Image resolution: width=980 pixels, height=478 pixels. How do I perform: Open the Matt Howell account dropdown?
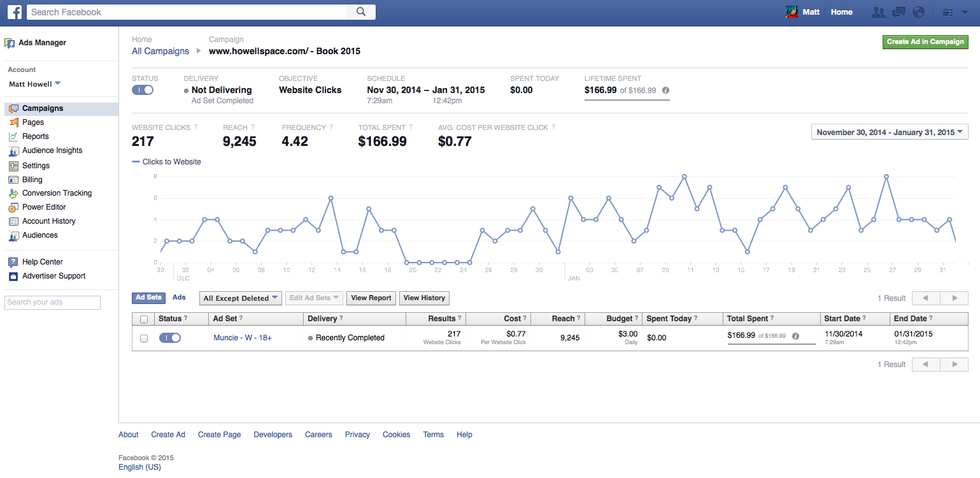coord(35,84)
